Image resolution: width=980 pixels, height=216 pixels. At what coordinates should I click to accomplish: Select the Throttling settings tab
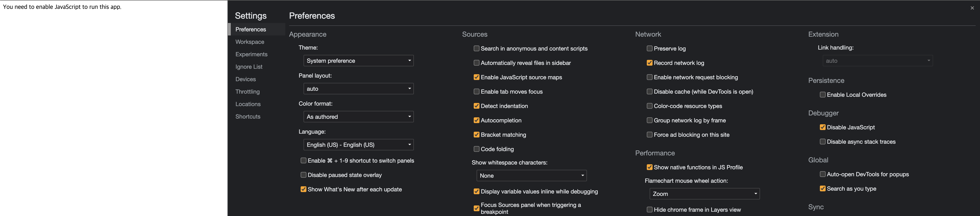pyautogui.click(x=247, y=92)
